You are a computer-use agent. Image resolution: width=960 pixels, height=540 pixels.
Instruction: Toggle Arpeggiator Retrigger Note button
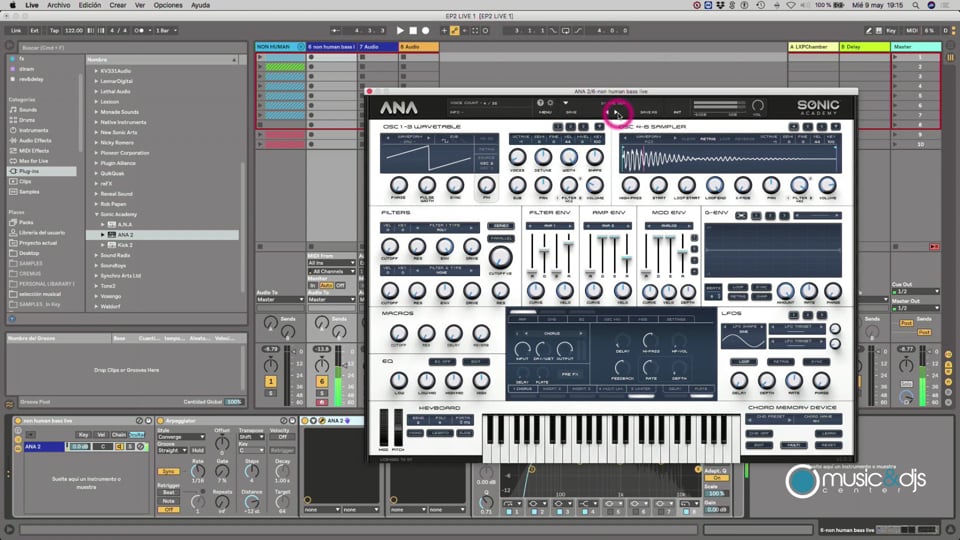click(168, 501)
